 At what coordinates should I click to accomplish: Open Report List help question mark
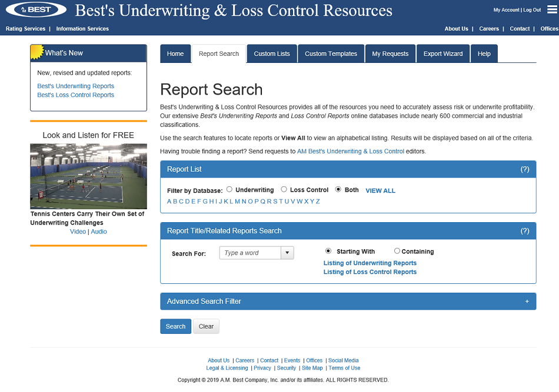tap(525, 169)
